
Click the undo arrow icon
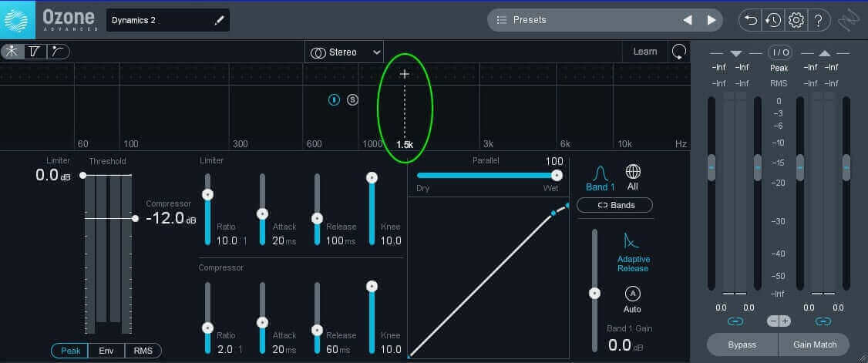(751, 21)
